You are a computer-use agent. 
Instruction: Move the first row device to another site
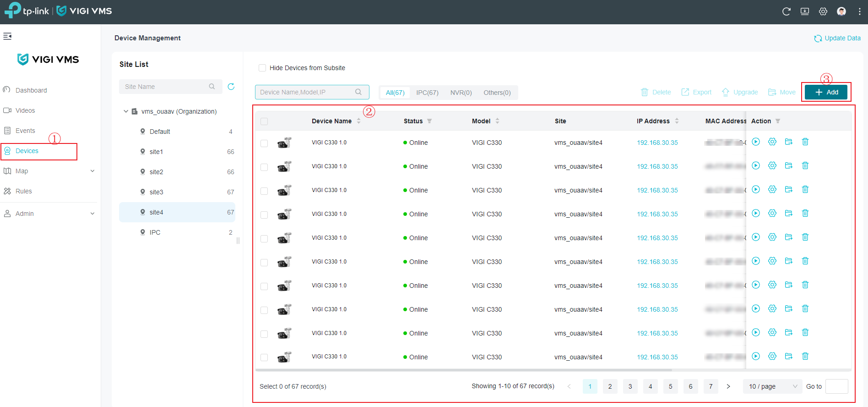pos(789,142)
